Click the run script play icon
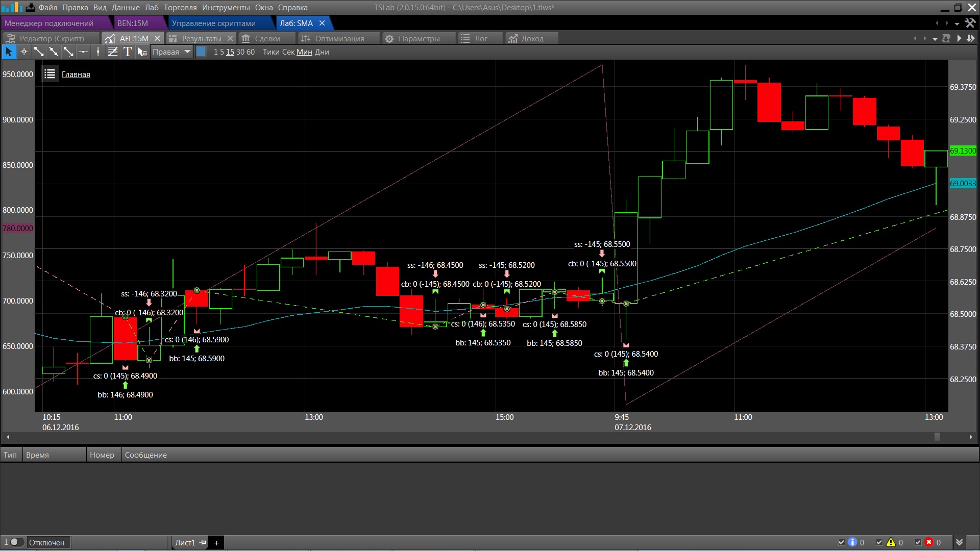 point(959,38)
